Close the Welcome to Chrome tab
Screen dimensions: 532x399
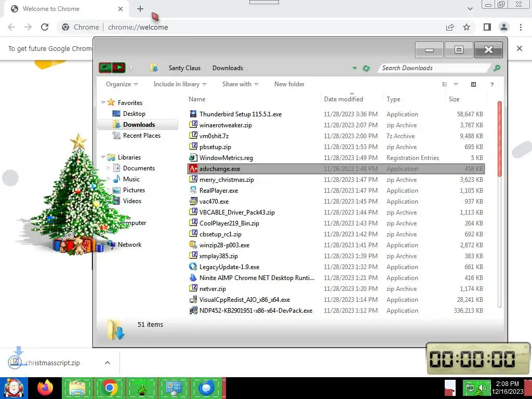pos(121,9)
